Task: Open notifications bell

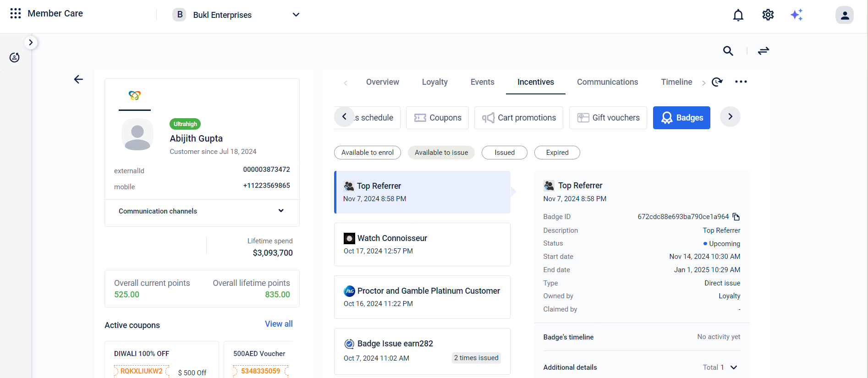Action: 738,15
